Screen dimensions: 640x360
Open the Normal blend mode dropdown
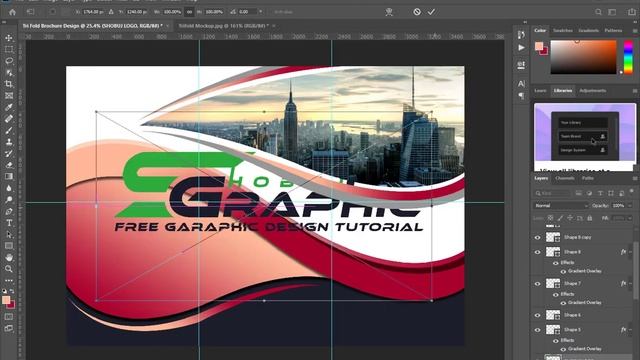(x=561, y=206)
